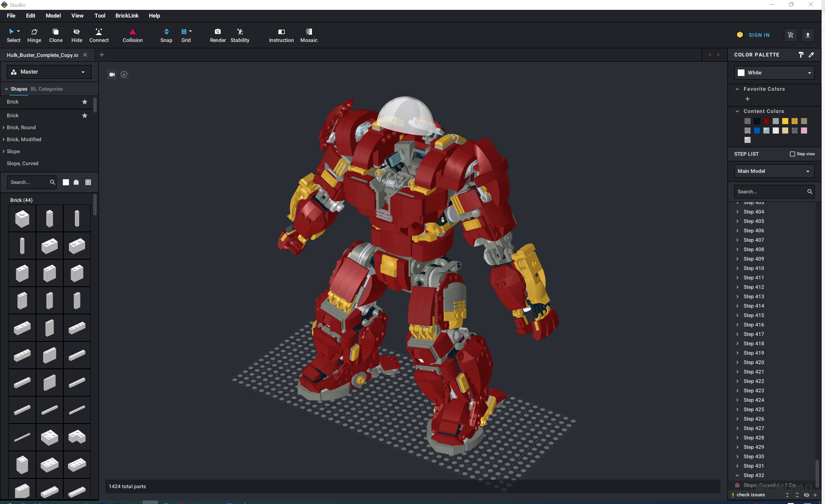The height and width of the screenshot is (504, 825).
Task: Open the Model menu
Action: pos(53,16)
